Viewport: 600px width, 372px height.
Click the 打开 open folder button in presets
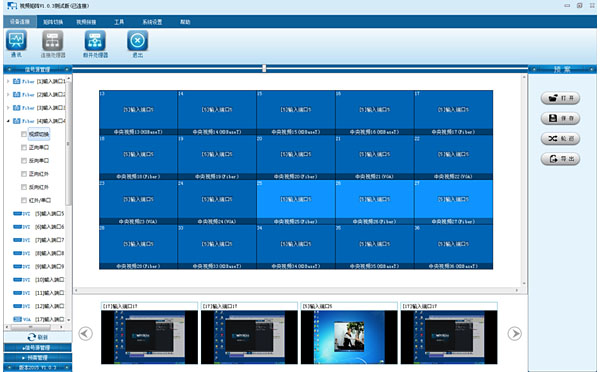click(560, 98)
